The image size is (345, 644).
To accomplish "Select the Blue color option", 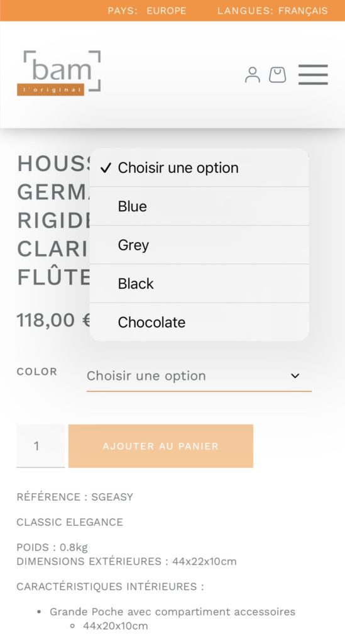I will (x=199, y=206).
